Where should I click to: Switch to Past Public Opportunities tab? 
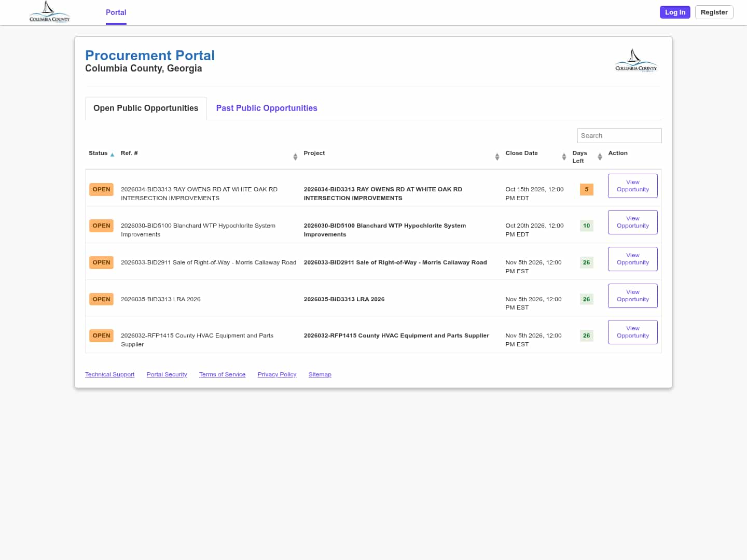coord(267,108)
